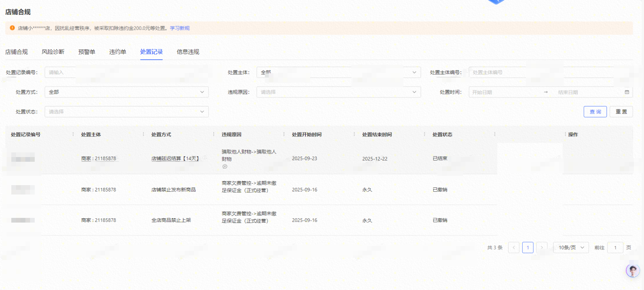
Task: Open column menu beside 处置方式 header
Action: click(x=213, y=134)
